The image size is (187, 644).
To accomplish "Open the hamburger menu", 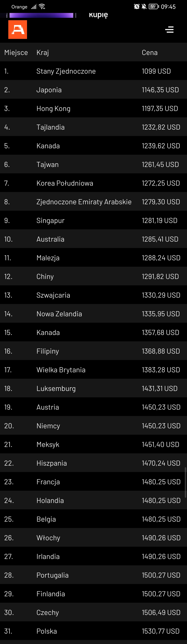I will coord(169,30).
